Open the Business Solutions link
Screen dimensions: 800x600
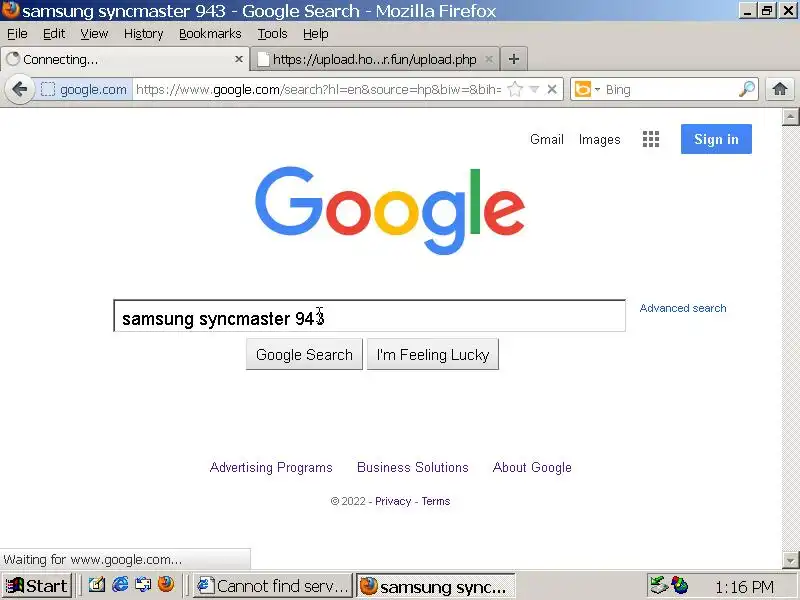click(412, 467)
